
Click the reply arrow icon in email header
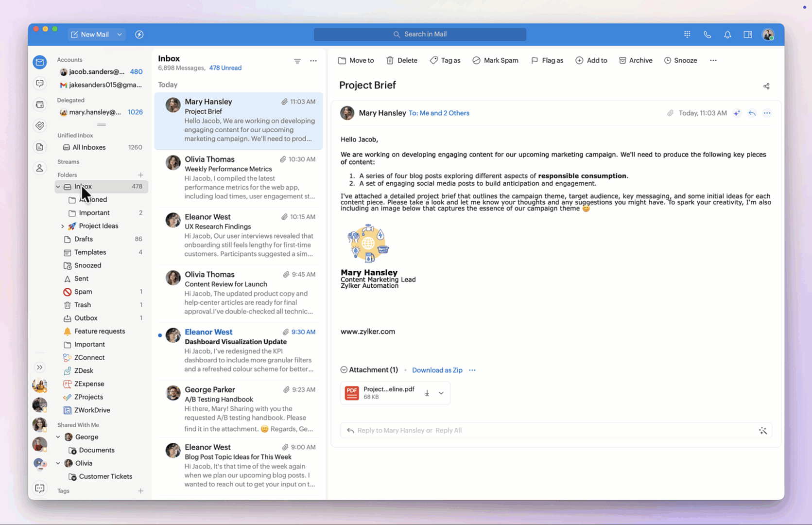(x=752, y=113)
